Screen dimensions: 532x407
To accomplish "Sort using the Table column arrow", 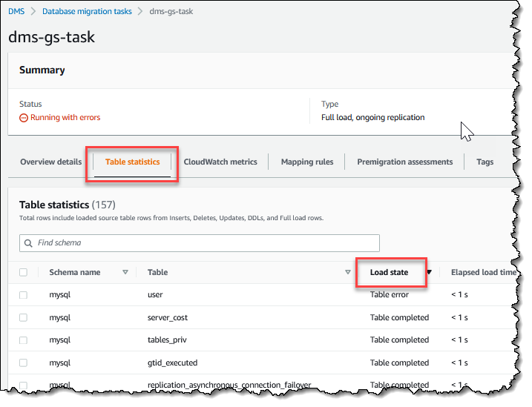I will (x=348, y=272).
